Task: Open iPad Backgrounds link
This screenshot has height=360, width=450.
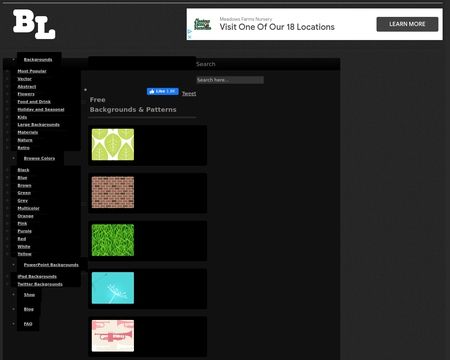Action: coord(37,277)
